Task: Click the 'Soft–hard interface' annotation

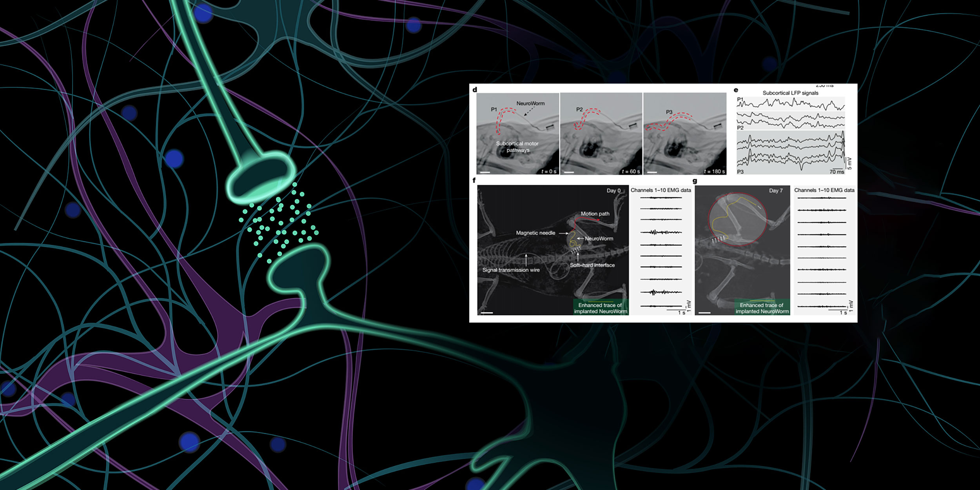Action: tap(592, 265)
